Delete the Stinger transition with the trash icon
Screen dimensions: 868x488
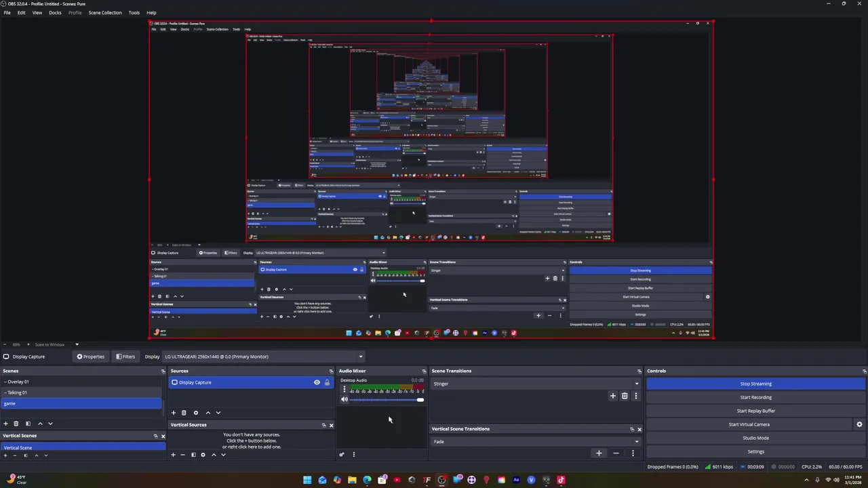pyautogui.click(x=625, y=396)
